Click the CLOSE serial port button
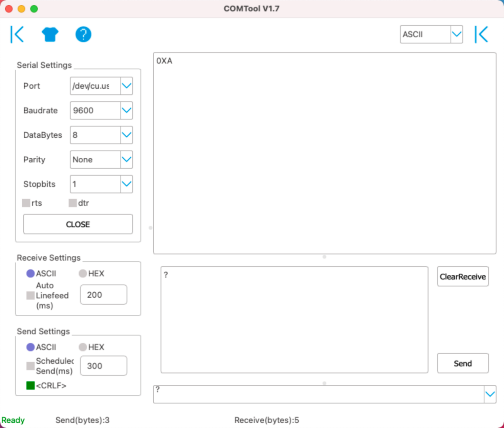This screenshot has height=428, width=504. click(78, 224)
